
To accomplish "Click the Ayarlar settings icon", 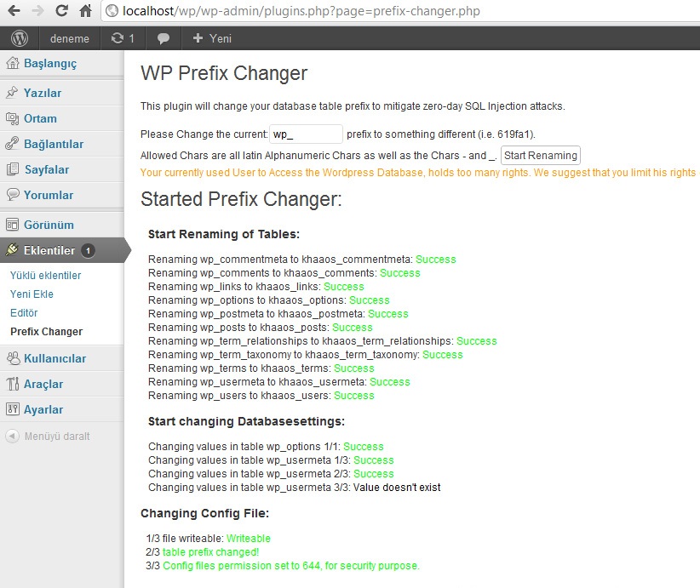I will pos(13,409).
